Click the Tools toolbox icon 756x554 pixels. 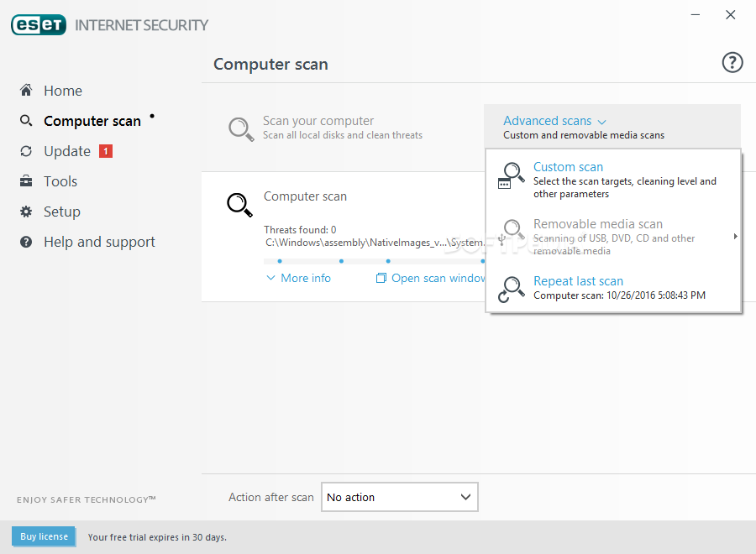click(x=26, y=181)
